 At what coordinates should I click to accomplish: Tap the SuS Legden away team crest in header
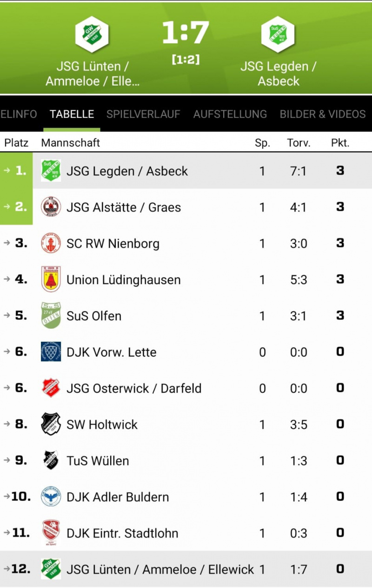click(x=278, y=34)
